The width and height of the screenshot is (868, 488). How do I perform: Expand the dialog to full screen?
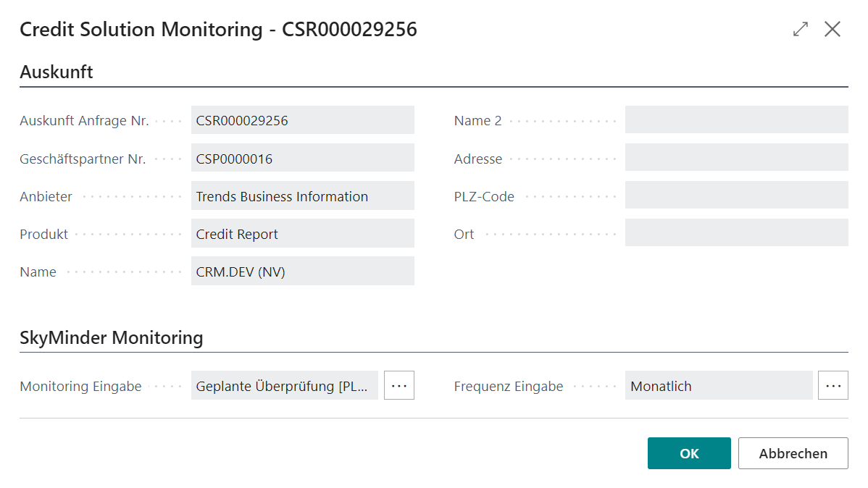(800, 29)
